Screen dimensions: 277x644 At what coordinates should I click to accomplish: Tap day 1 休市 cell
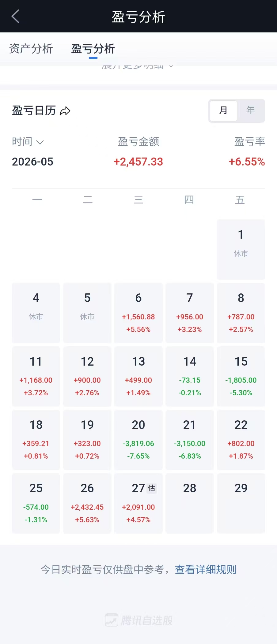241,249
